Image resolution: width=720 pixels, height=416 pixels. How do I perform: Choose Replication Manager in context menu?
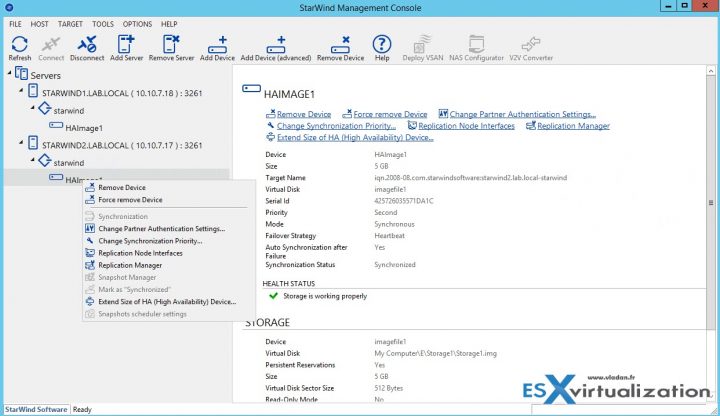coord(169,265)
